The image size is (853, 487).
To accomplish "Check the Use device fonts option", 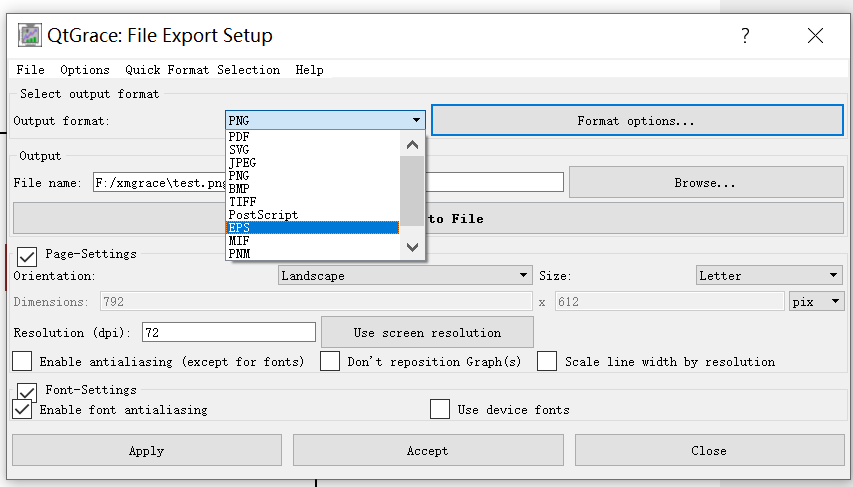I will (x=440, y=409).
